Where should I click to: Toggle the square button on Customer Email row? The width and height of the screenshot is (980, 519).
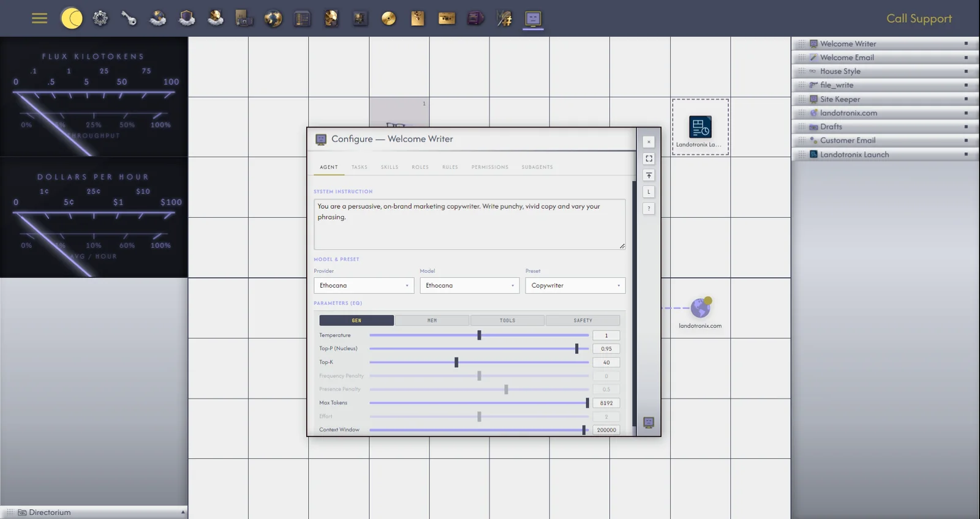tap(966, 140)
